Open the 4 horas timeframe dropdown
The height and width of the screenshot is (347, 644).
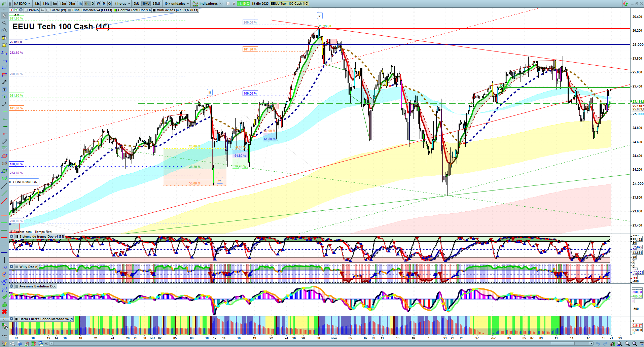tap(122, 4)
